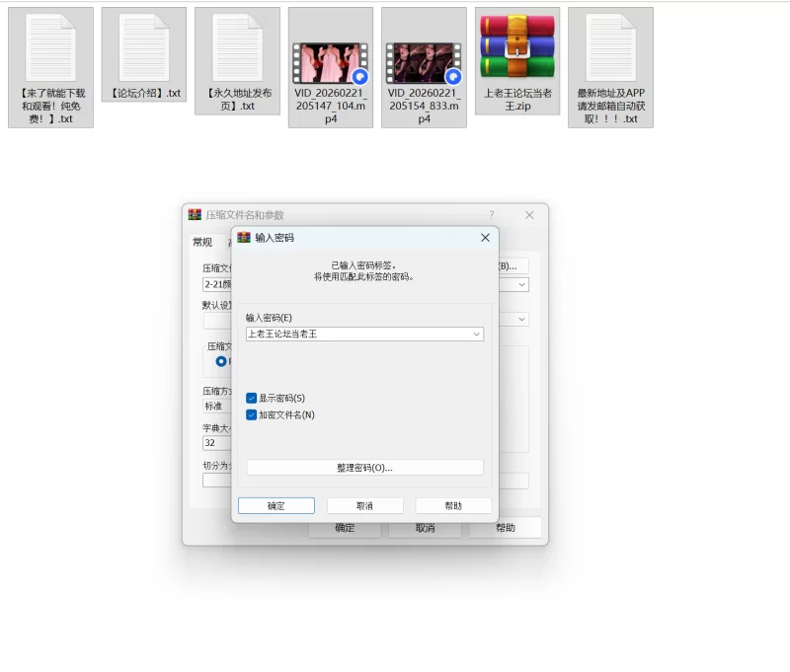
Task: Click the browse (B)... button in background window
Action: (513, 266)
